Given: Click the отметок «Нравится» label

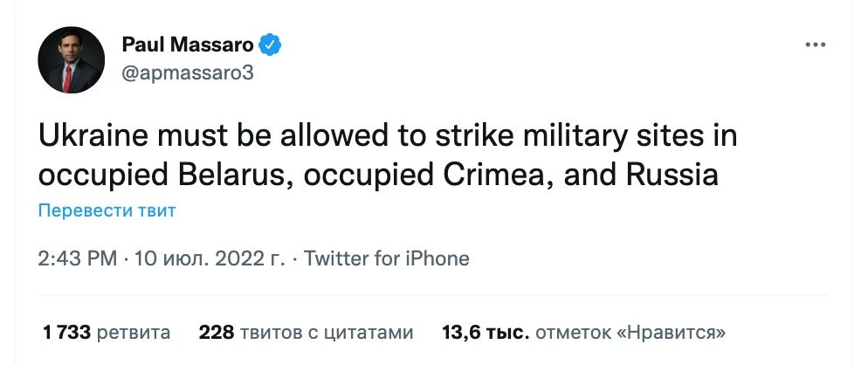Looking at the screenshot, I should pyautogui.click(x=631, y=332).
